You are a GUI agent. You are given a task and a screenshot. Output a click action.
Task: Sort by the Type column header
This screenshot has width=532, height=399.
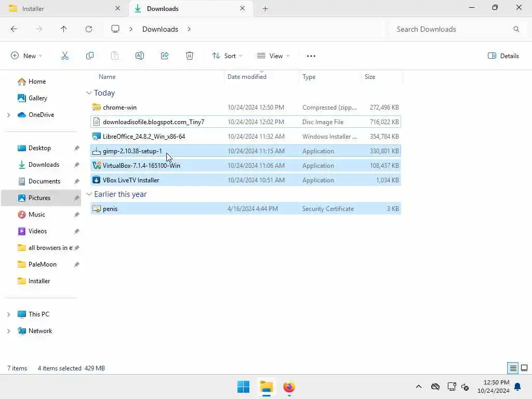click(x=309, y=77)
